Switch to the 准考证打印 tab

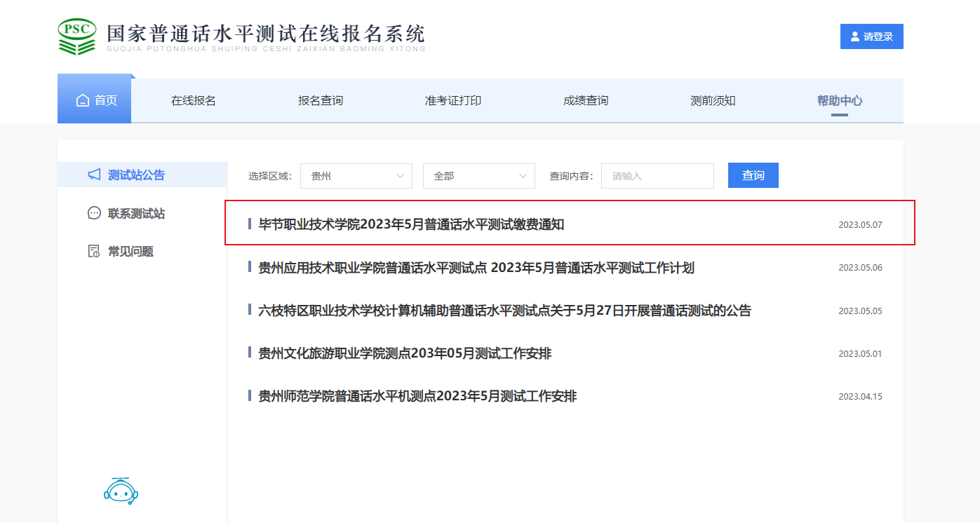tap(453, 100)
